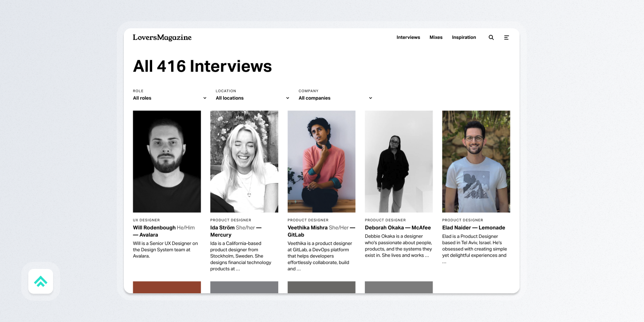644x322 pixels.
Task: Click the LOCATION filter label
Action: [226, 91]
